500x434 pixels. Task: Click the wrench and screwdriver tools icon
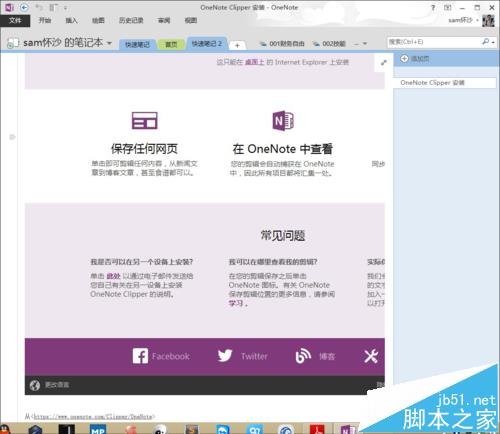point(371,356)
